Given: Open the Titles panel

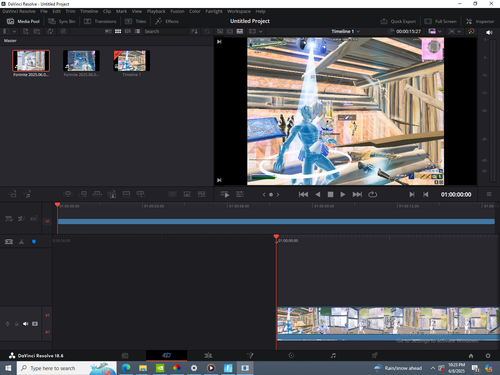Looking at the screenshot, I should click(136, 21).
